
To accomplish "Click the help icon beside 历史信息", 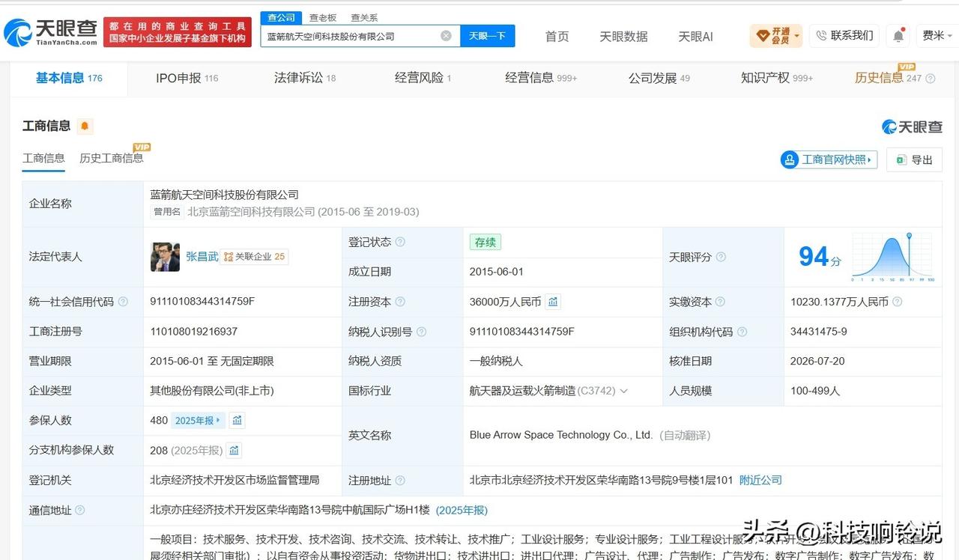I will 931,79.
